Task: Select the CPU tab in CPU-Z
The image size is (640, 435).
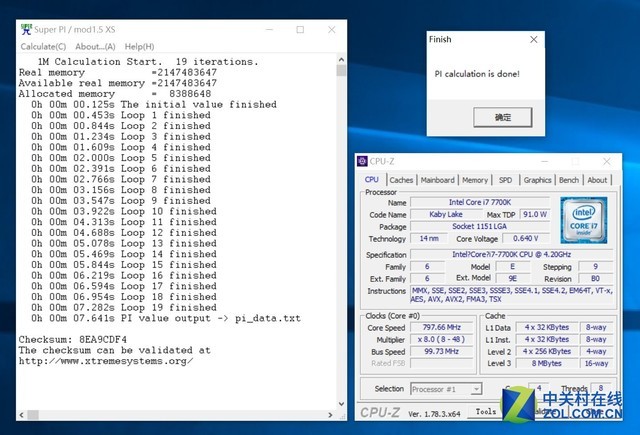Action: [x=371, y=180]
